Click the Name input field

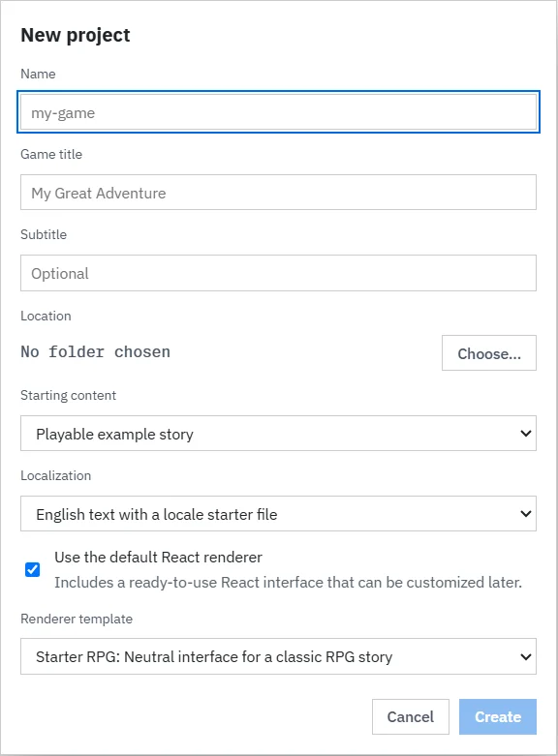point(278,112)
